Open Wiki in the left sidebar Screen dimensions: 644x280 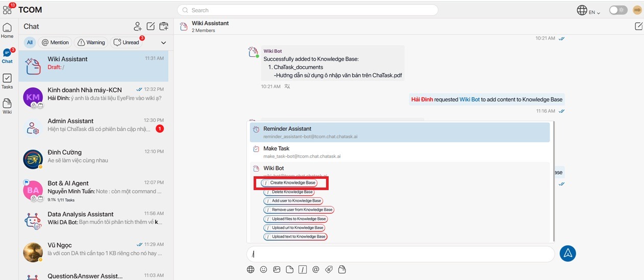7,106
